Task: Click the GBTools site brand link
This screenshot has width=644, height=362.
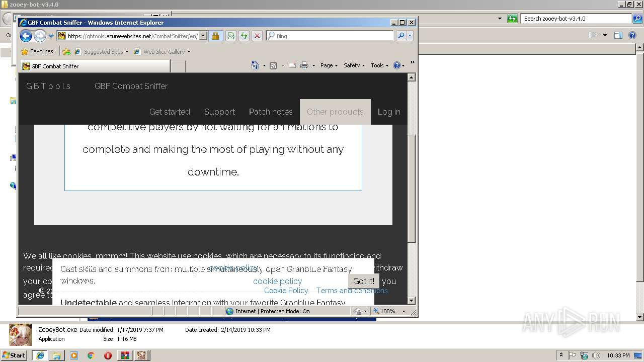Action: (x=48, y=86)
